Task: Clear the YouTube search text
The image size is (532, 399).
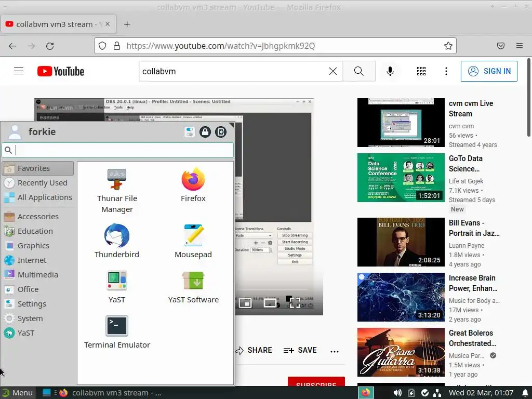Action: coord(333,71)
